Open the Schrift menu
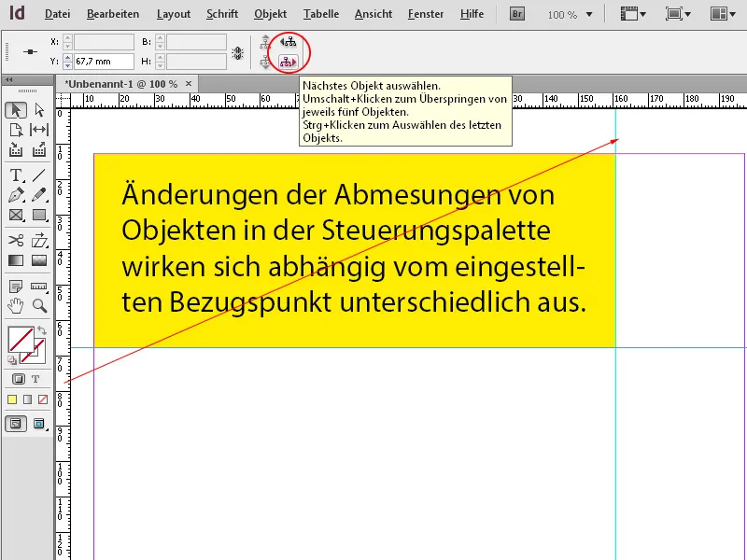Screen dimensions: 747x560 click(222, 14)
